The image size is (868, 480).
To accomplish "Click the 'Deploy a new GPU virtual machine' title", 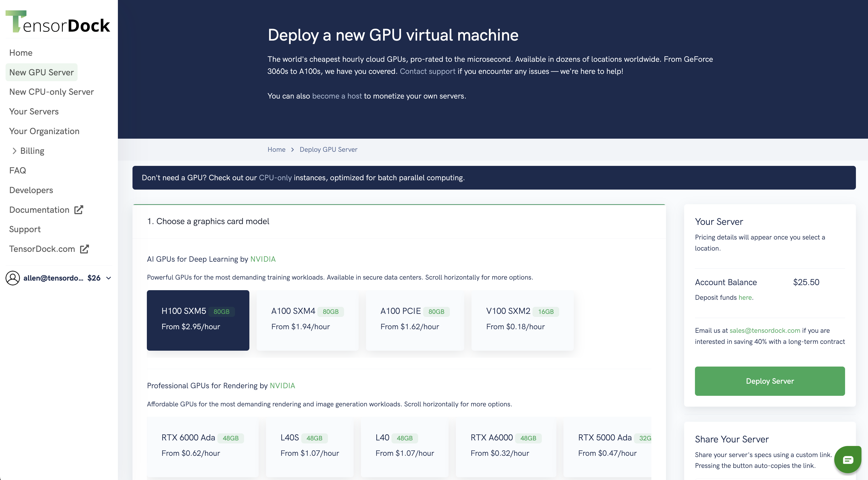I will coord(393,35).
